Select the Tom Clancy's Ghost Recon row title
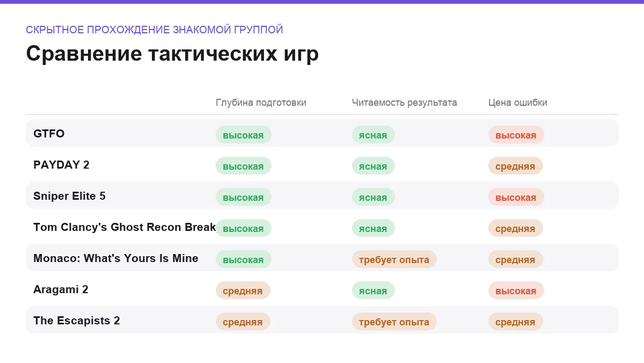644x363 pixels. (125, 227)
